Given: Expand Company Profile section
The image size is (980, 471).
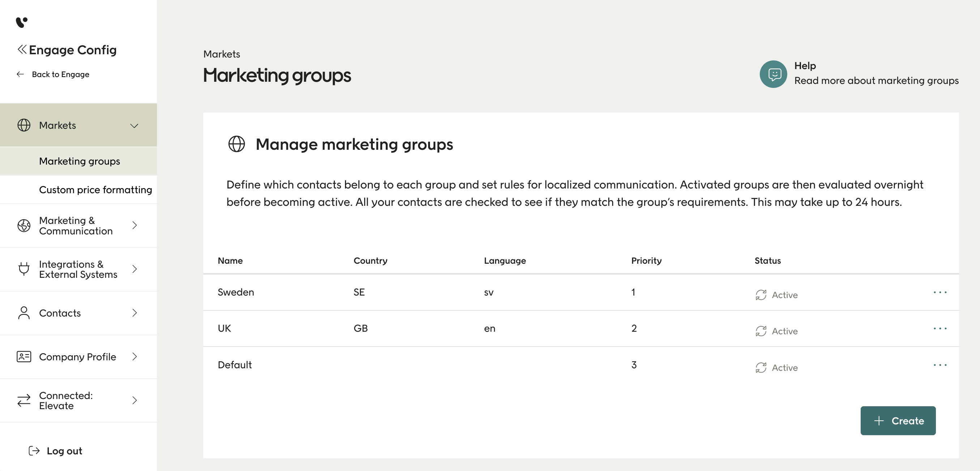Looking at the screenshot, I should [134, 356].
